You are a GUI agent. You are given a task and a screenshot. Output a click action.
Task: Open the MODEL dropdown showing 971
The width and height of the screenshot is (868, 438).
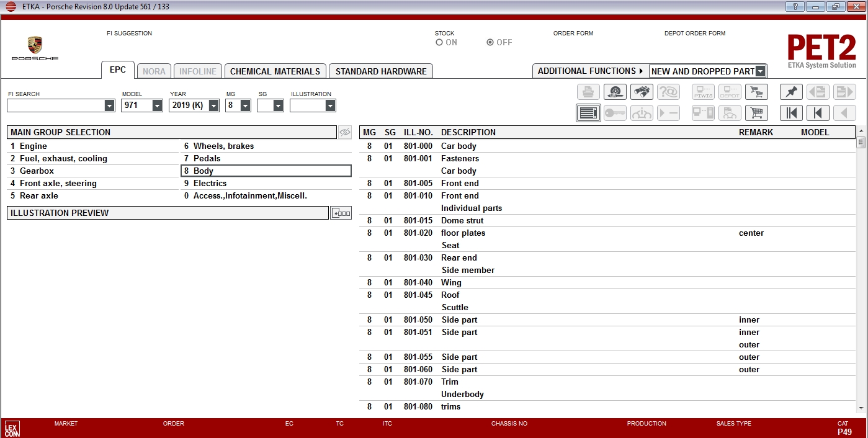tap(157, 105)
